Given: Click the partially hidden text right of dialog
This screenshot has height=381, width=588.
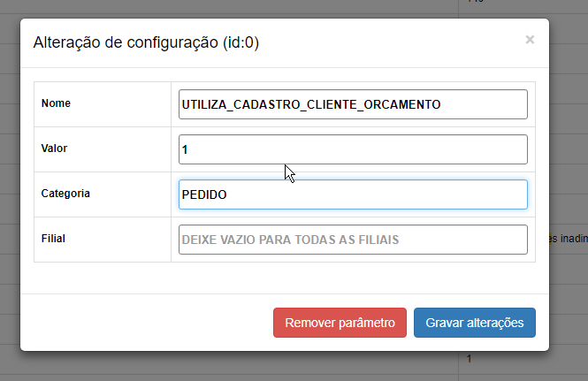Looking at the screenshot, I should coord(569,238).
